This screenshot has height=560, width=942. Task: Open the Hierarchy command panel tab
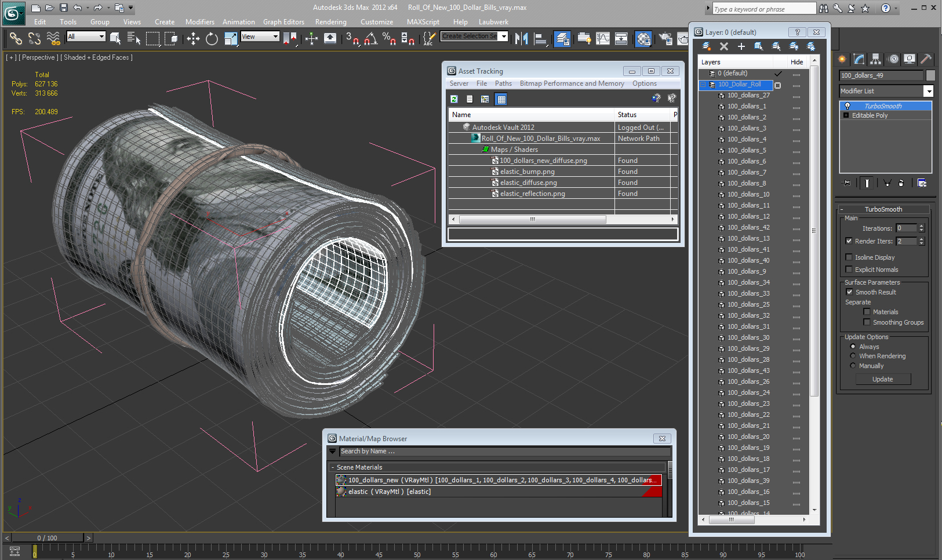[x=876, y=59]
